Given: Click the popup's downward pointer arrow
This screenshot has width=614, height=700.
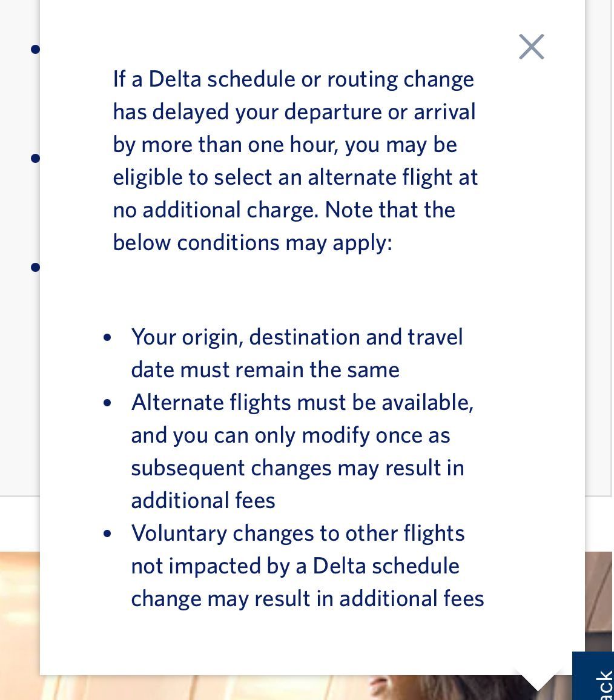Looking at the screenshot, I should tap(538, 681).
